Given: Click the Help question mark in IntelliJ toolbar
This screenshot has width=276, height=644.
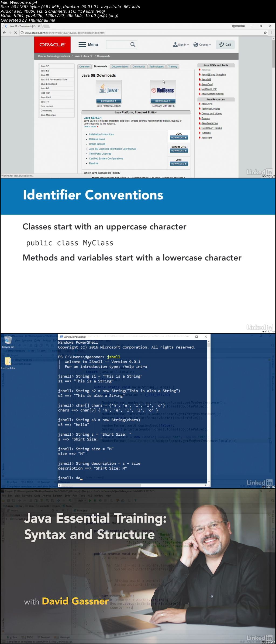Looking at the screenshot, I should (x=135, y=500).
